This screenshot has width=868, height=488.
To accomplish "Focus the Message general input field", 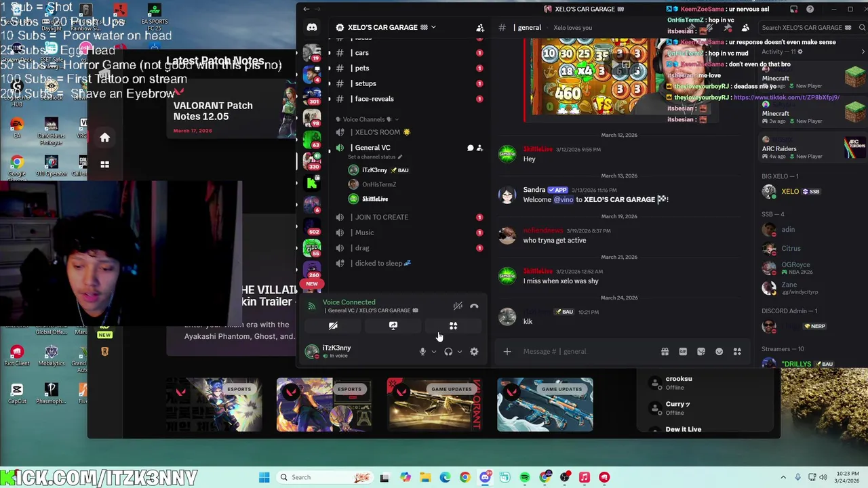I will point(587,352).
